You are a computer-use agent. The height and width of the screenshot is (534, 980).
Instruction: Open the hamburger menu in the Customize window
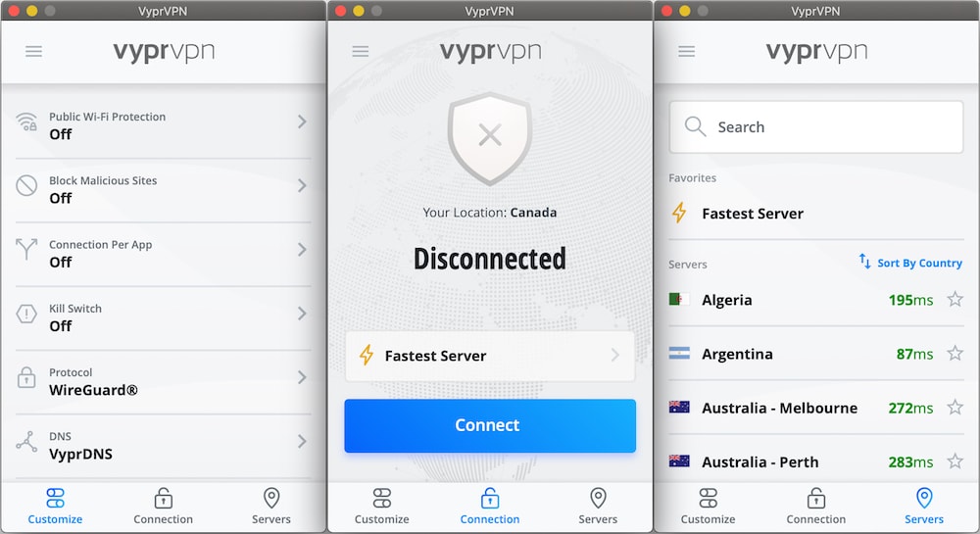[33, 51]
